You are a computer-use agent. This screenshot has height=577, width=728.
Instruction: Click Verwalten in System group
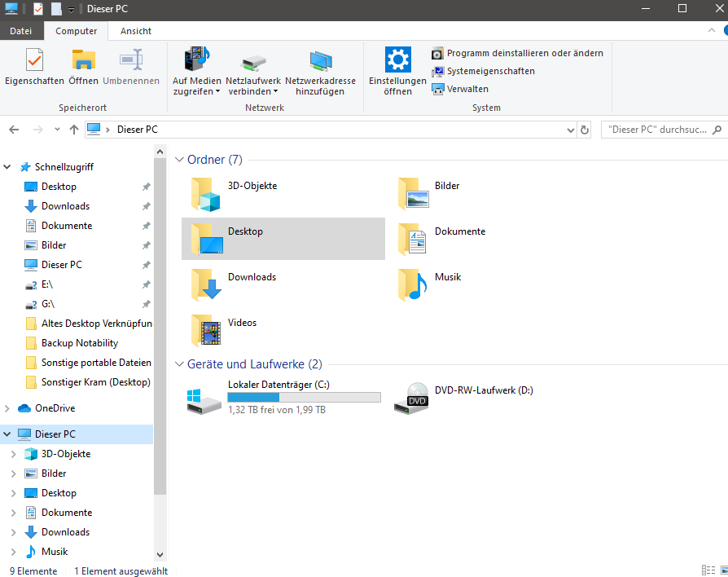pyautogui.click(x=459, y=89)
